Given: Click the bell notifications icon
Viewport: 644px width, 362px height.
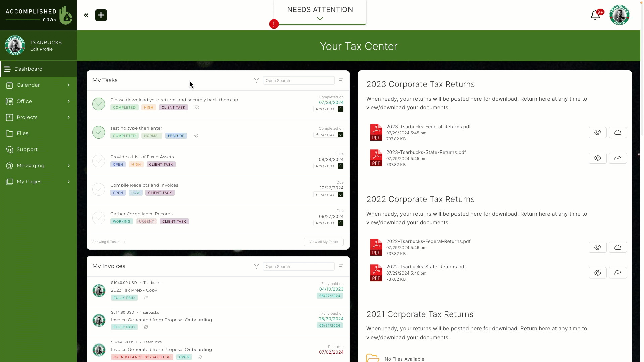Looking at the screenshot, I should tap(596, 15).
